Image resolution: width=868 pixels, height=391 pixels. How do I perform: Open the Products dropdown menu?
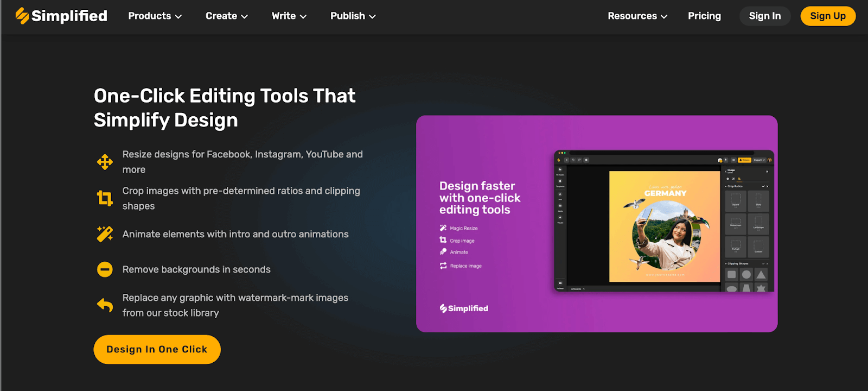click(155, 16)
